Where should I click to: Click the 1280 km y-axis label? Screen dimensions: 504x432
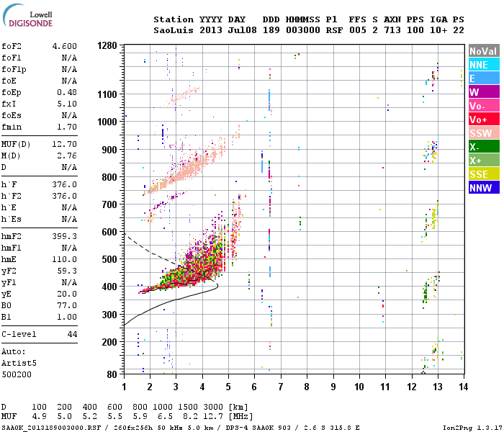(107, 46)
